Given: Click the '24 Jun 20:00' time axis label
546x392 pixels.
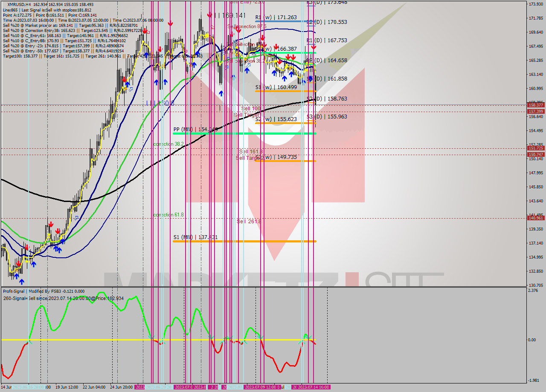Looking at the screenshot, I should click(x=121, y=387).
